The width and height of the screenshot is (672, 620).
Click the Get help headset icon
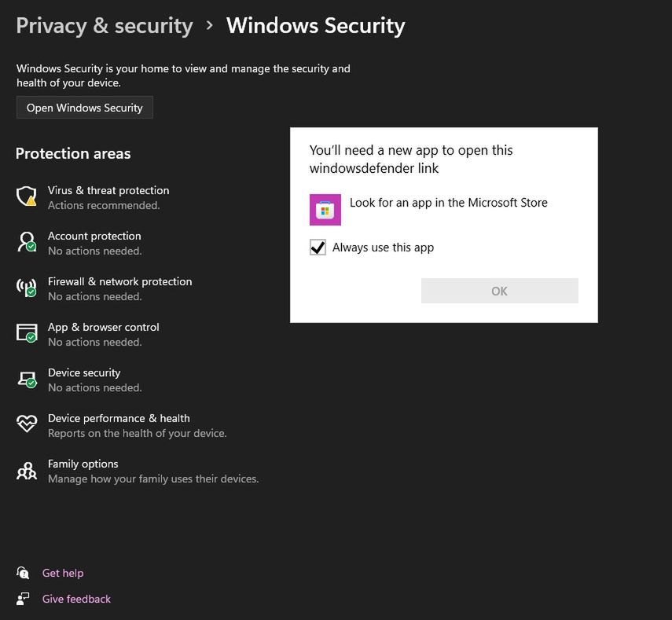(x=24, y=572)
